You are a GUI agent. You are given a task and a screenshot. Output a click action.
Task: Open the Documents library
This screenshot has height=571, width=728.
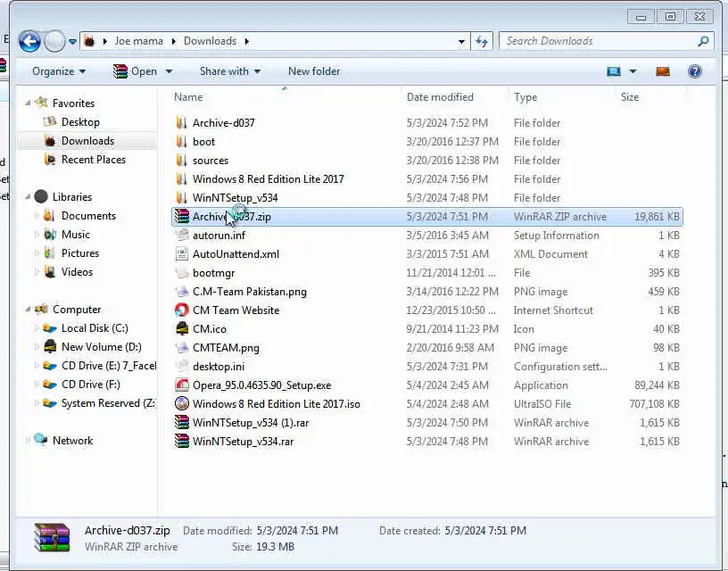(88, 216)
